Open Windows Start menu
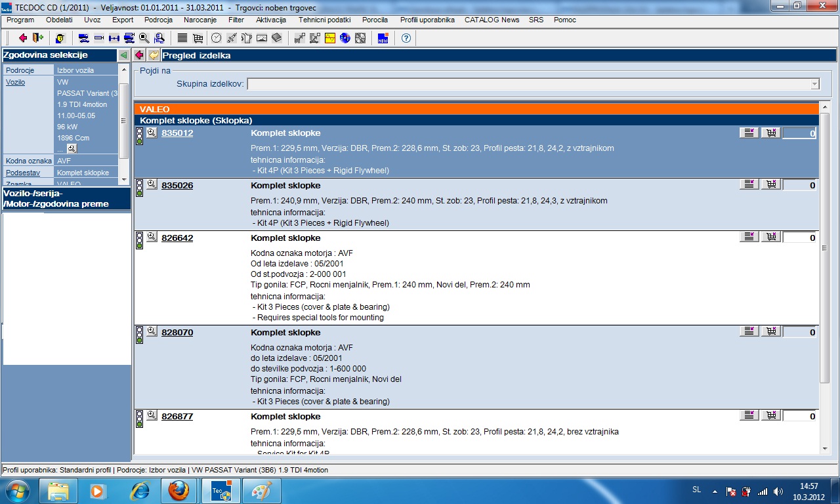Viewport: 840px width, 504px height. tap(18, 490)
